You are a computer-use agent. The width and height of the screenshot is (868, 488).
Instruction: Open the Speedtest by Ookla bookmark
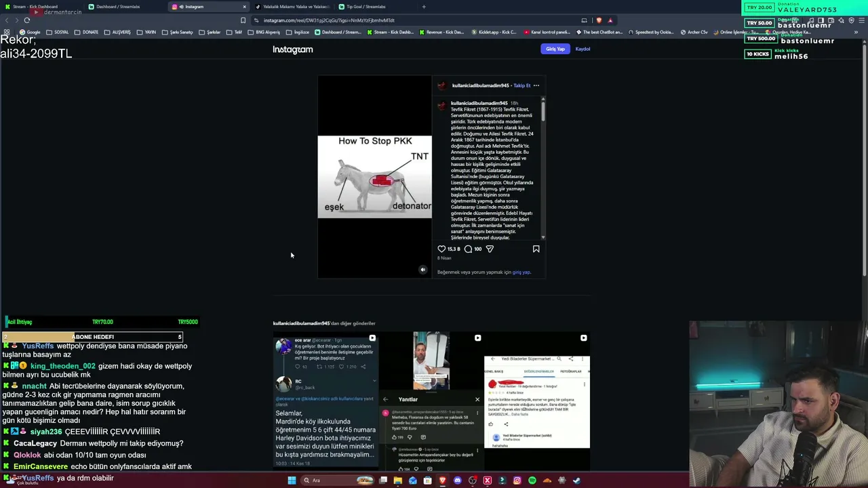click(651, 32)
